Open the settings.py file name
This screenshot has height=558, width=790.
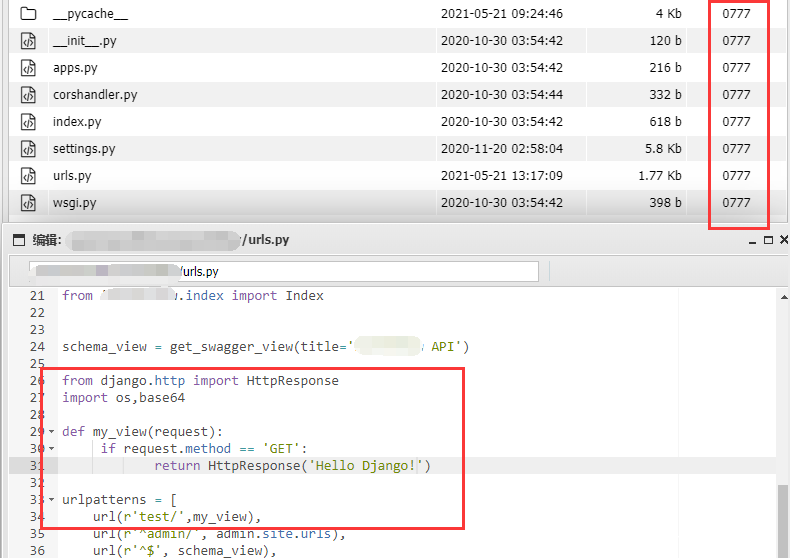coord(84,149)
